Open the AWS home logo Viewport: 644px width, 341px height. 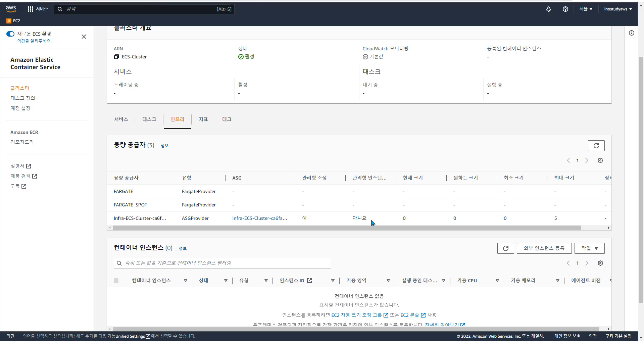(x=11, y=9)
